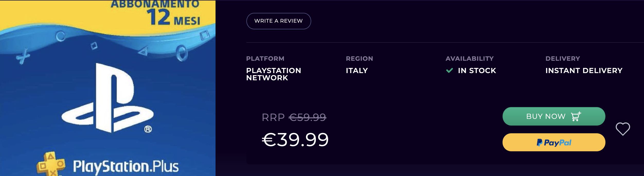Click the green In Stock checkmark

(449, 71)
